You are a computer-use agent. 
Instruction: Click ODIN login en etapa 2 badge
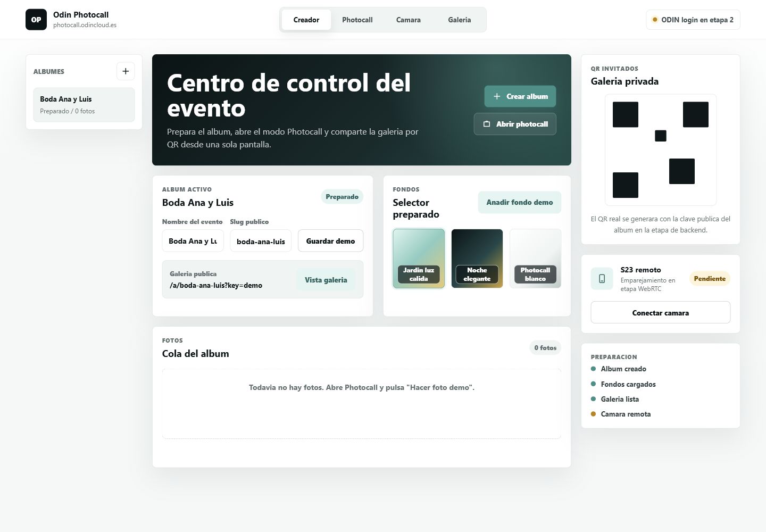tap(693, 20)
